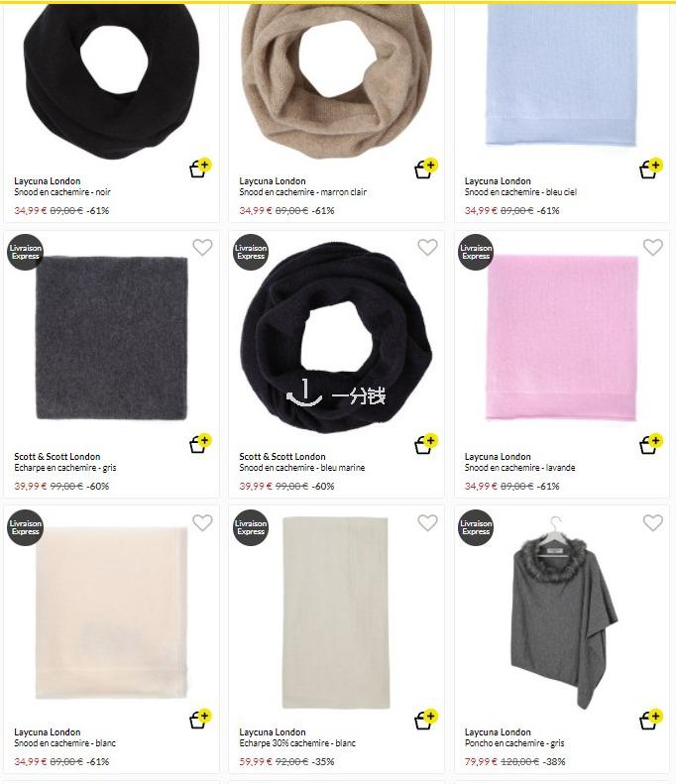Viewport: 676px width, 784px height.
Task: Open Echarpe en cachemire - gris link
Action: coord(65,468)
